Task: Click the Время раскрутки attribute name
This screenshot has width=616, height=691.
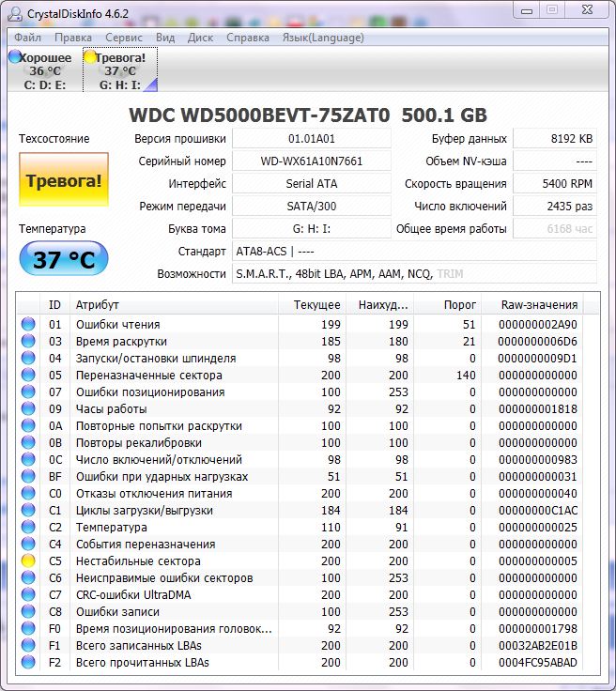Action: point(121,342)
